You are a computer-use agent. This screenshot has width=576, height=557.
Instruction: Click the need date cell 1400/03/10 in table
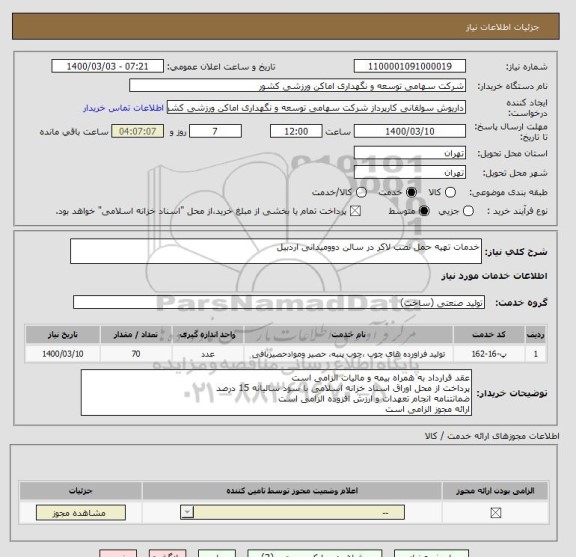[63, 354]
